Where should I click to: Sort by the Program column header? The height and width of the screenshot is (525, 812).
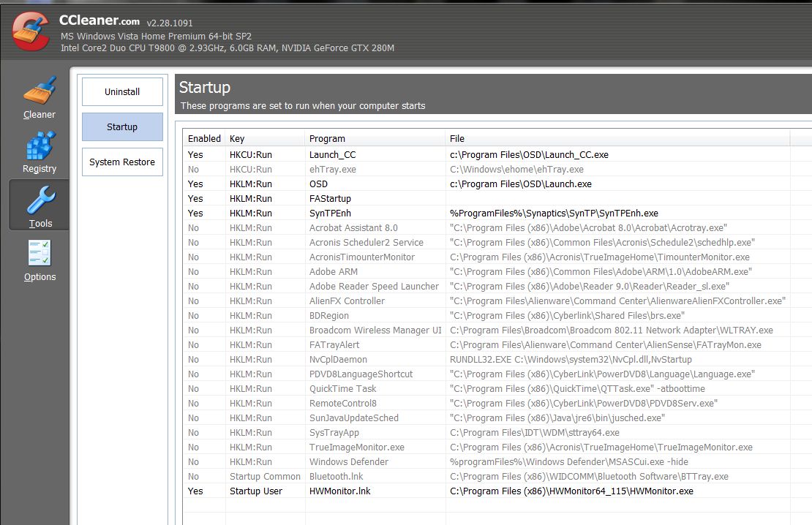pyautogui.click(x=375, y=139)
